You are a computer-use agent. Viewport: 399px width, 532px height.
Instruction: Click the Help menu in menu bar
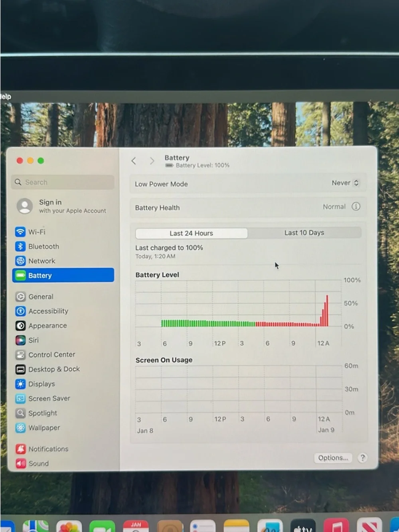(x=5, y=97)
